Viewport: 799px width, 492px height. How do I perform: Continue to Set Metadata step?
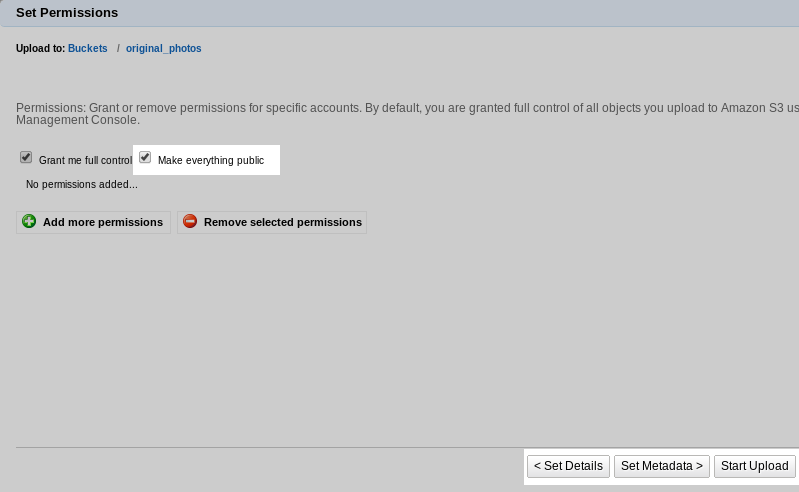[661, 466]
